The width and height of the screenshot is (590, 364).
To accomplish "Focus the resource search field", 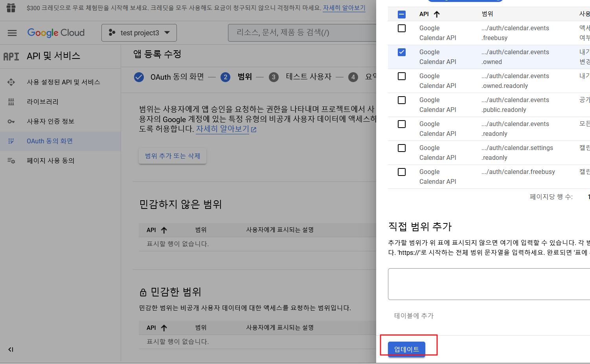I will (x=302, y=33).
